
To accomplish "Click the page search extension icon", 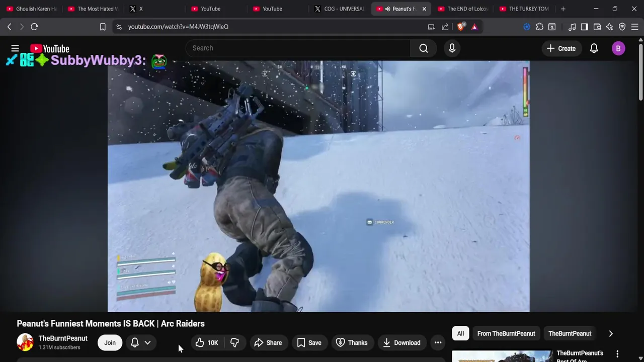I will pos(552,27).
